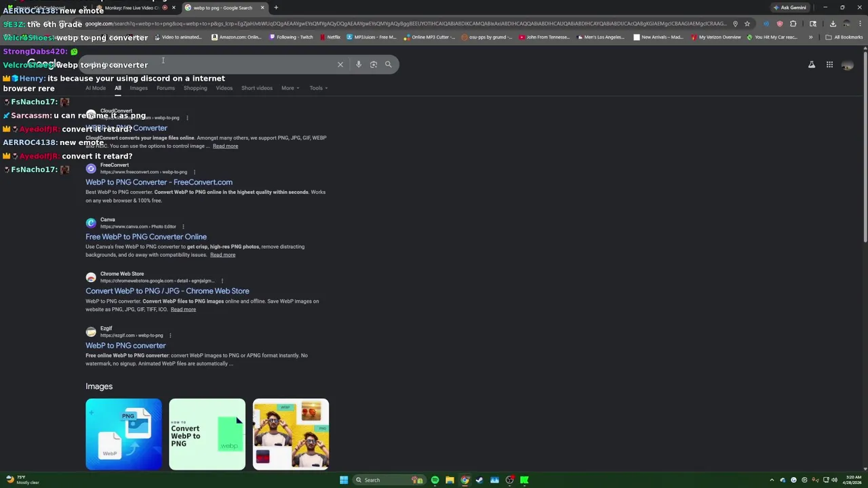The image size is (868, 488).
Task: Switch to Videos results tab
Action: pos(224,88)
